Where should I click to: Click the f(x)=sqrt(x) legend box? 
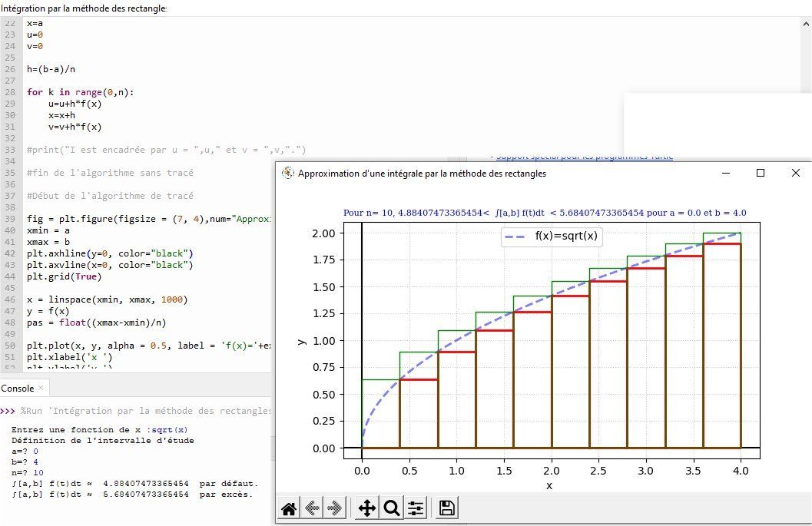[550, 237]
